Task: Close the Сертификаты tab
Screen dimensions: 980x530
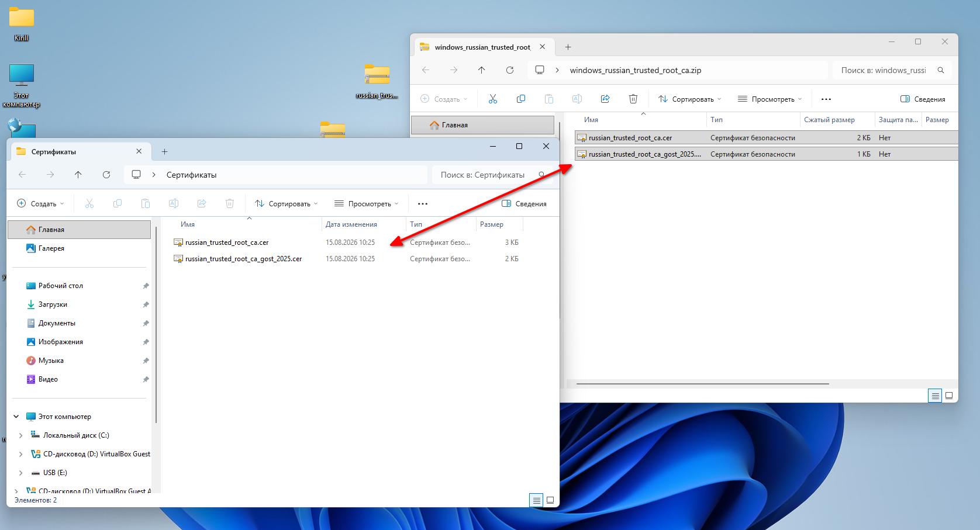Action: [139, 151]
